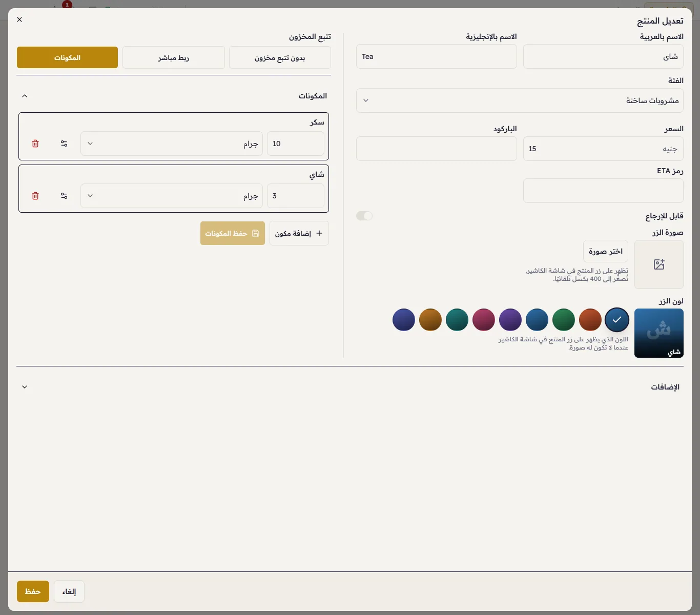Image resolution: width=700 pixels, height=615 pixels.
Task: Select the المكونات tracking option
Action: (x=67, y=57)
